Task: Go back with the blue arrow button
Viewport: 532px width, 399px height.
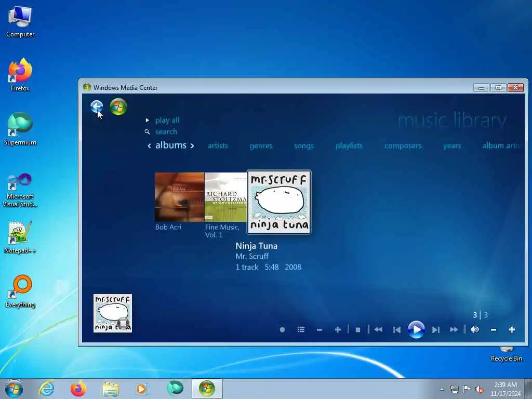Action: pos(97,107)
